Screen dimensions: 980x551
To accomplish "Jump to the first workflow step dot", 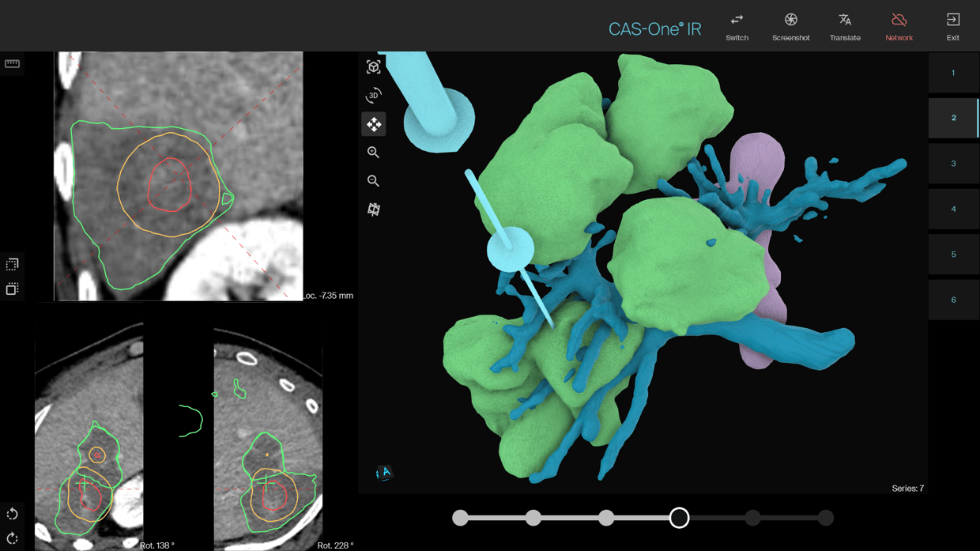I will click(x=460, y=518).
